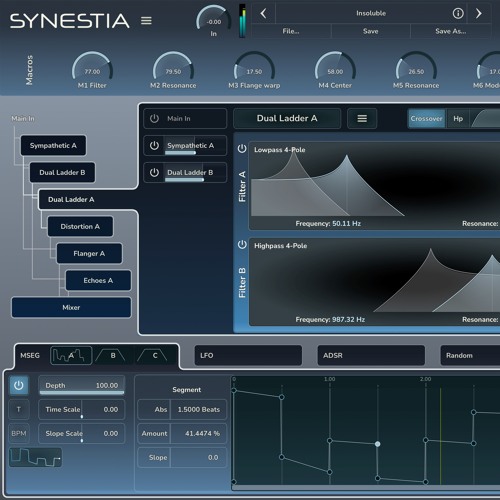Image resolution: width=500 pixels, height=500 pixels.
Task: Click the MSEG 2.00 beat marker
Action: point(425,379)
